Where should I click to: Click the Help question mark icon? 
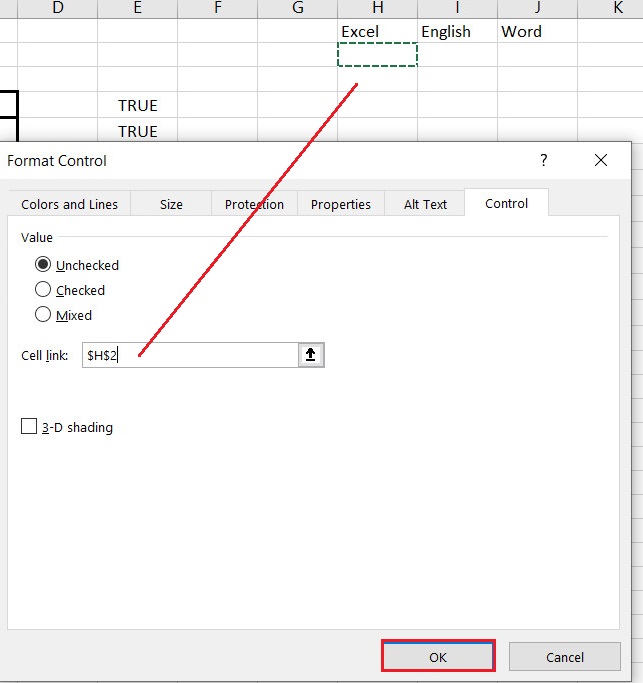point(543,160)
